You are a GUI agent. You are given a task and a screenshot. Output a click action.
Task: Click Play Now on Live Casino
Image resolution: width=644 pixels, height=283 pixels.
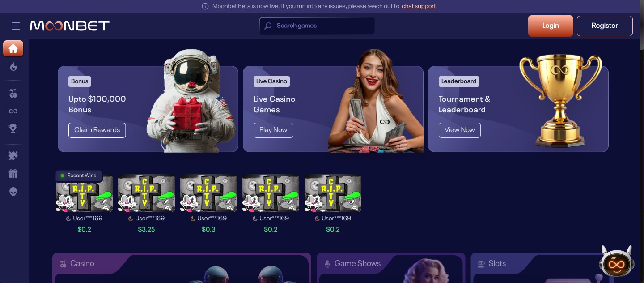point(273,130)
